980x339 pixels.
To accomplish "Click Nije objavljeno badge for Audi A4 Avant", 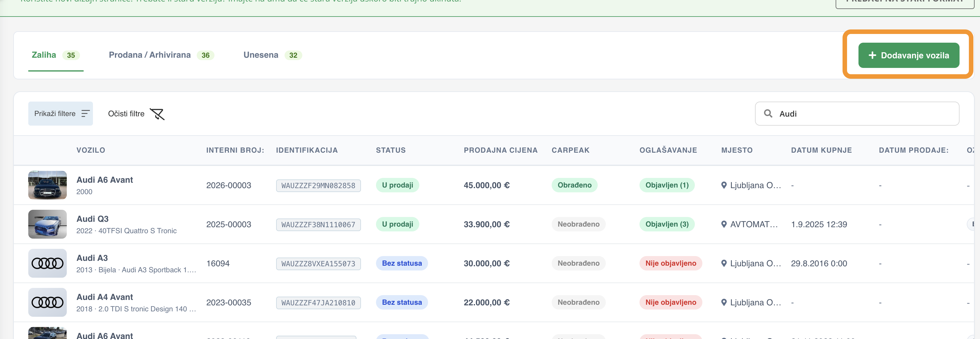I will click(671, 303).
